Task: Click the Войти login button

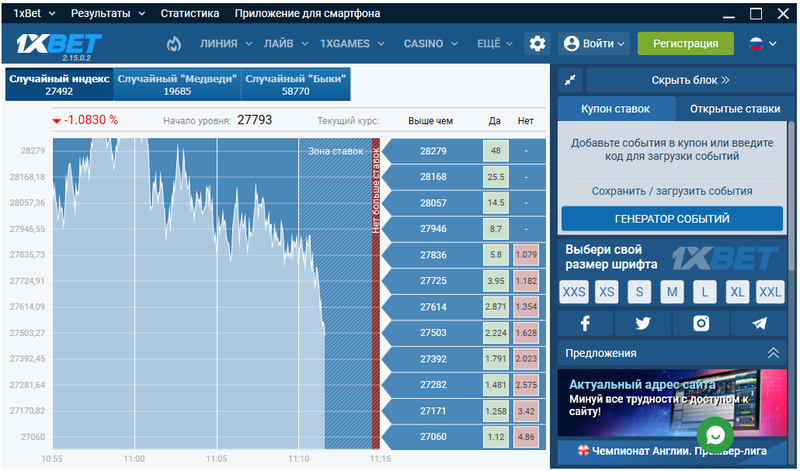Action: [x=594, y=44]
